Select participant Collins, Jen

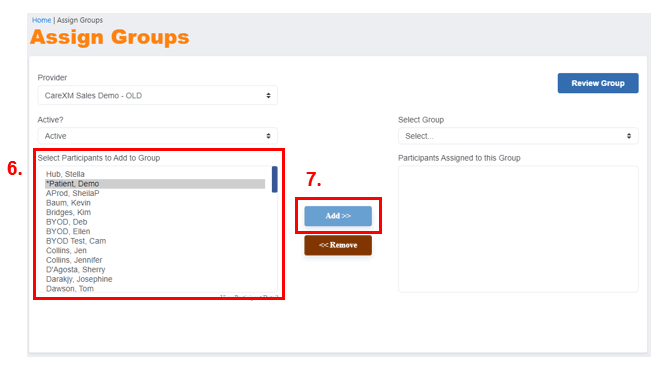(155, 250)
